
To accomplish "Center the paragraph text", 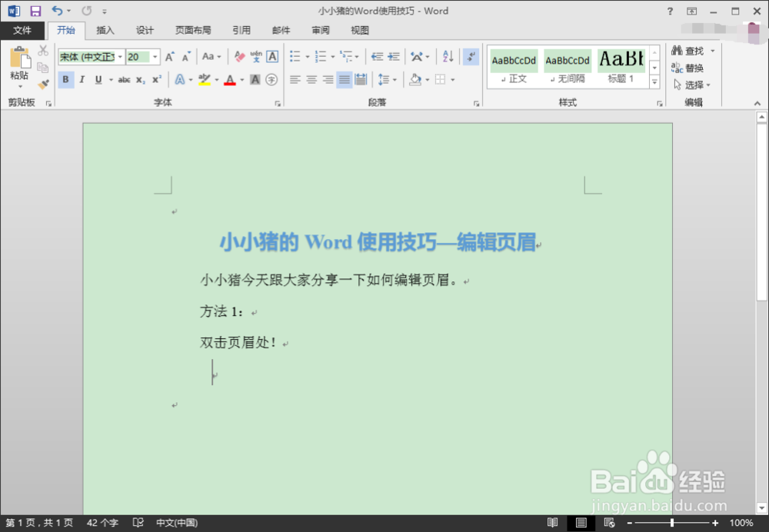I will (x=311, y=79).
